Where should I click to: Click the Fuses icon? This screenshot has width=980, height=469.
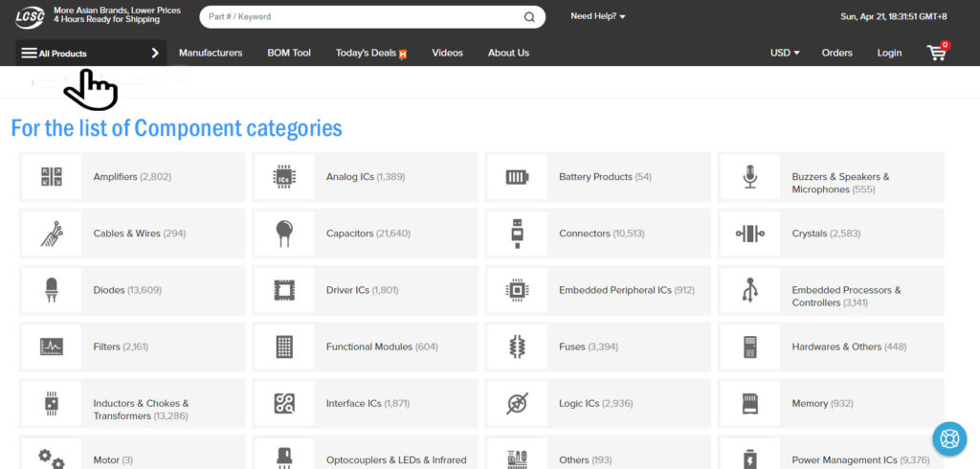pyautogui.click(x=517, y=346)
